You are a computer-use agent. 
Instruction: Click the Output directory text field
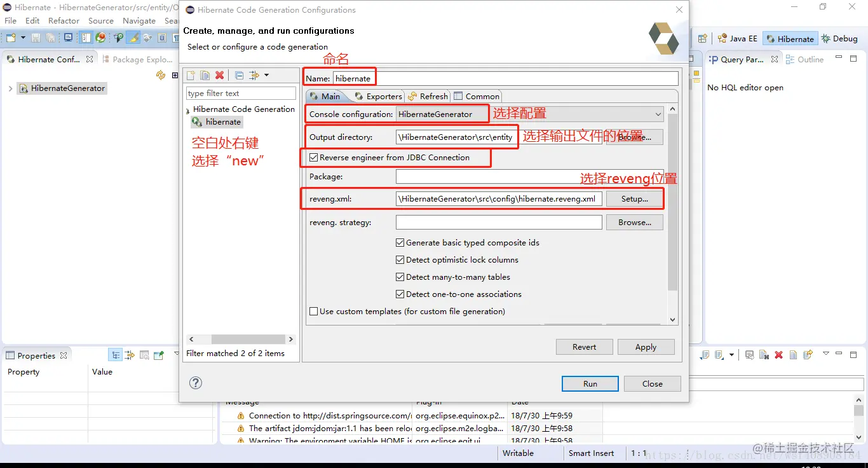pos(499,137)
